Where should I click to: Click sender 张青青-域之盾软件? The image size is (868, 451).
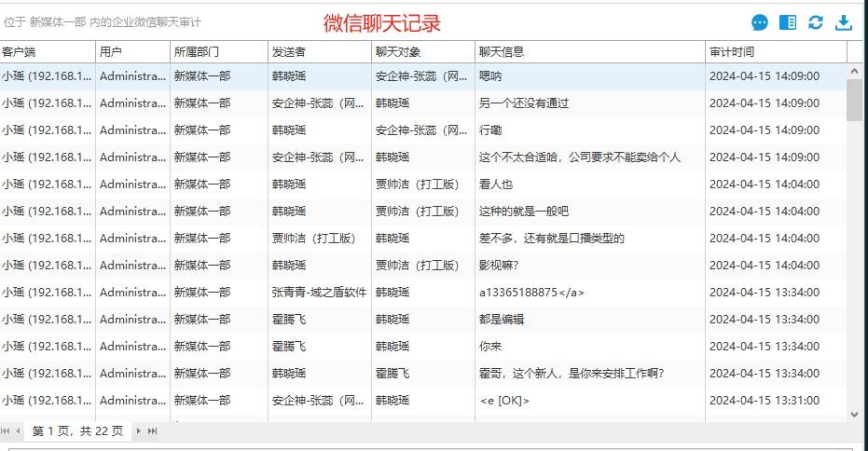tap(319, 293)
